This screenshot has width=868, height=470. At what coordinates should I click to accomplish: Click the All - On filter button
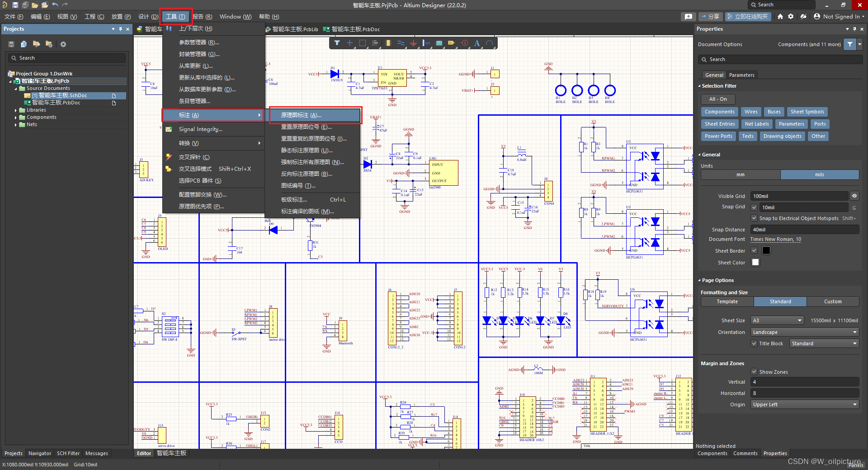(718, 99)
